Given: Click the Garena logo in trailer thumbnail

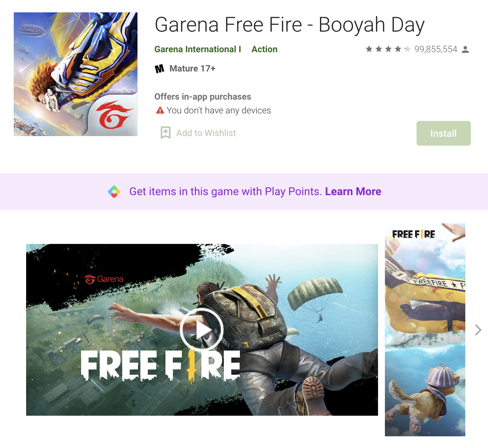Looking at the screenshot, I should click(104, 279).
